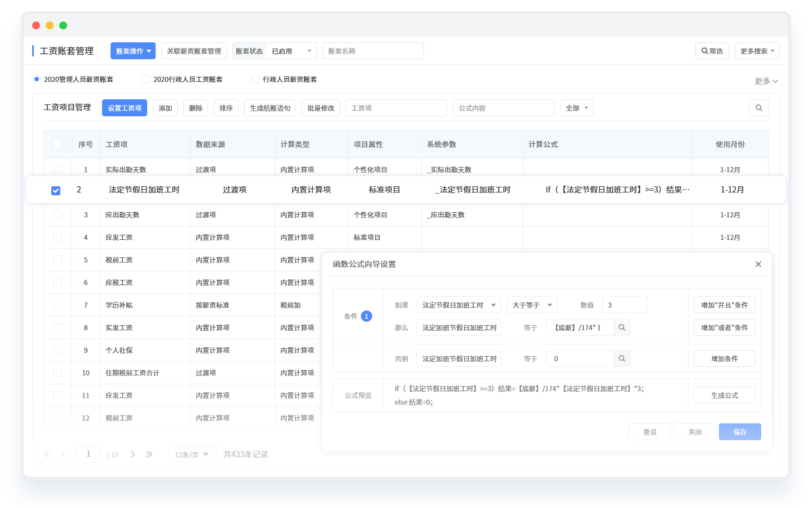
Task: Open the 账套操作 dropdown button
Action: point(133,51)
